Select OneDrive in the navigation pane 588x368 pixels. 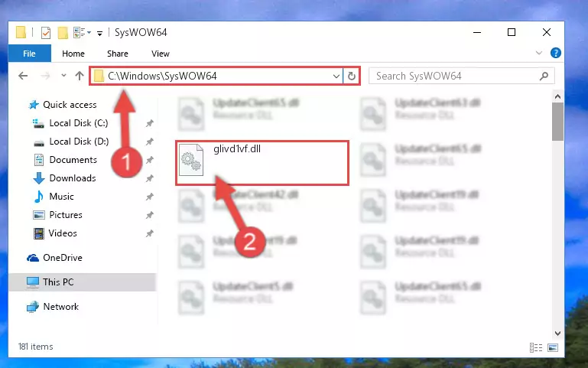point(62,258)
